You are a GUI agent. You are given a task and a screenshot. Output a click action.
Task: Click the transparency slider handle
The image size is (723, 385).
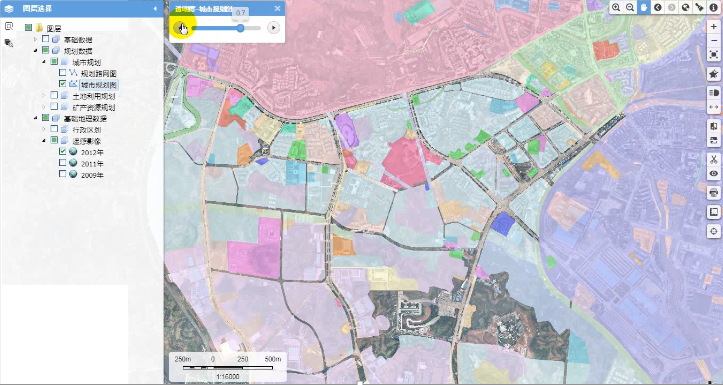point(240,28)
